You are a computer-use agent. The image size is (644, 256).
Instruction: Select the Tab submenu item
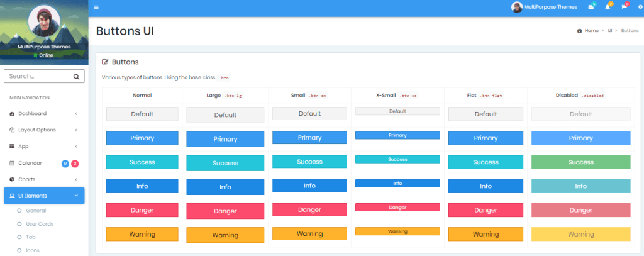point(30,237)
